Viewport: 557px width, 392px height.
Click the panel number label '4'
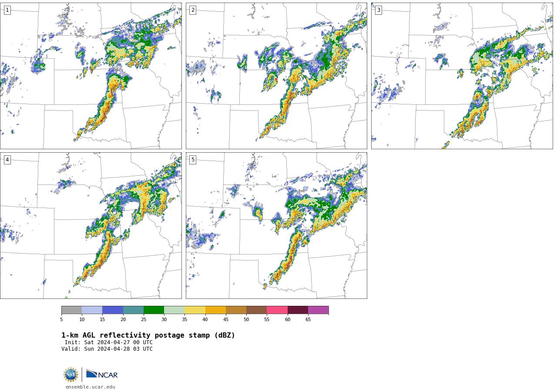[7, 160]
